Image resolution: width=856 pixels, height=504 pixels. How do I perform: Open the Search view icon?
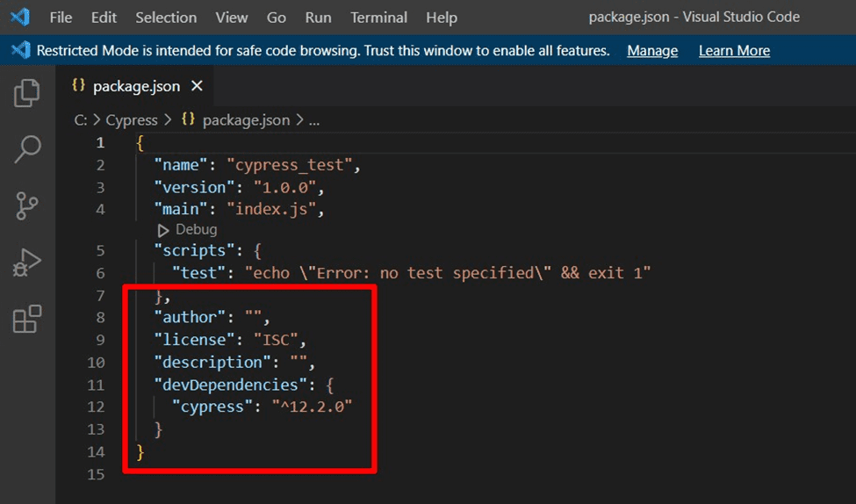tap(27, 149)
